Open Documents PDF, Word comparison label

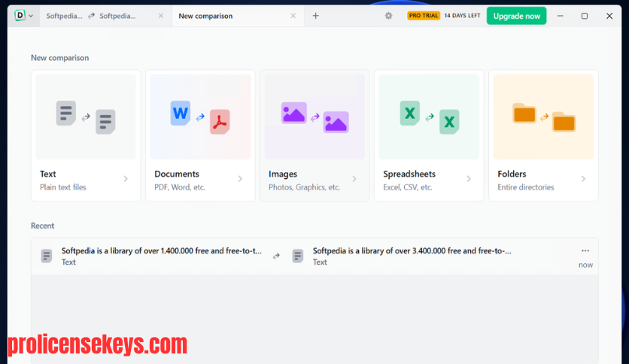point(180,180)
